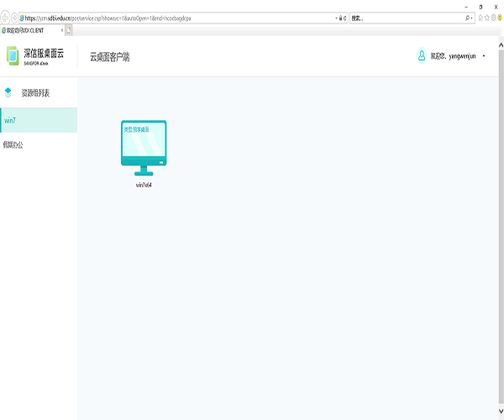This screenshot has height=420, width=504.
Task: Open the browser settings gear icon
Action: pyautogui.click(x=494, y=17)
